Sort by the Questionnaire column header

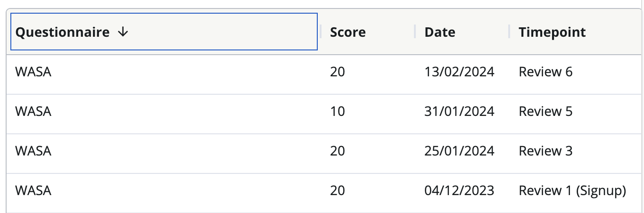tap(62, 32)
